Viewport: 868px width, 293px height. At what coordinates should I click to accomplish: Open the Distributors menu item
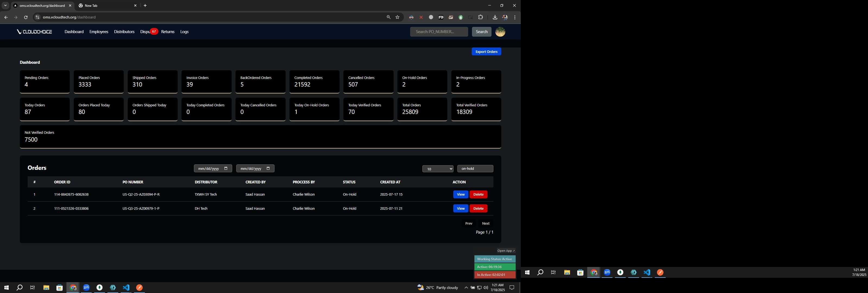(x=124, y=32)
